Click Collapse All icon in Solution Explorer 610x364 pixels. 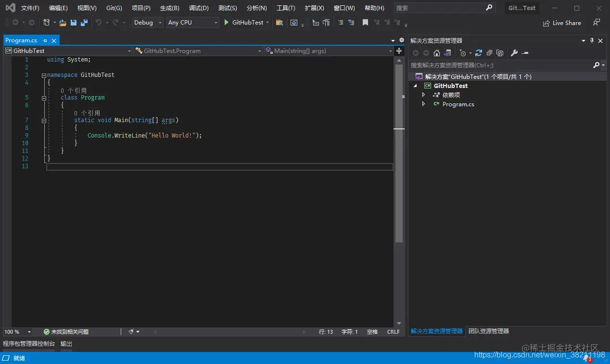489,53
